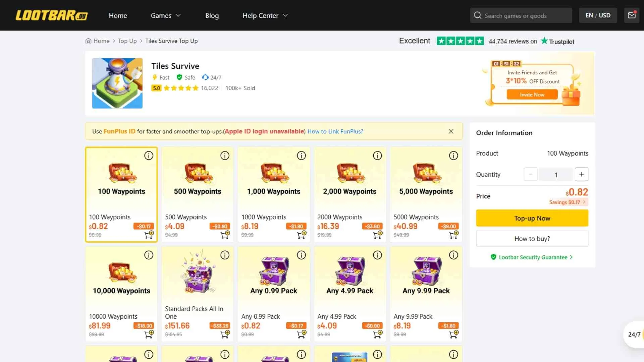The width and height of the screenshot is (644, 362).
Task: Add Any 9.99 Pack to cart
Action: pyautogui.click(x=454, y=334)
